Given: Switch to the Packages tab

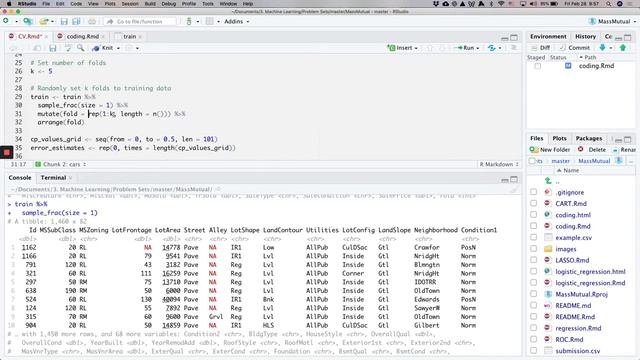Looking at the screenshot, I should [589, 138].
